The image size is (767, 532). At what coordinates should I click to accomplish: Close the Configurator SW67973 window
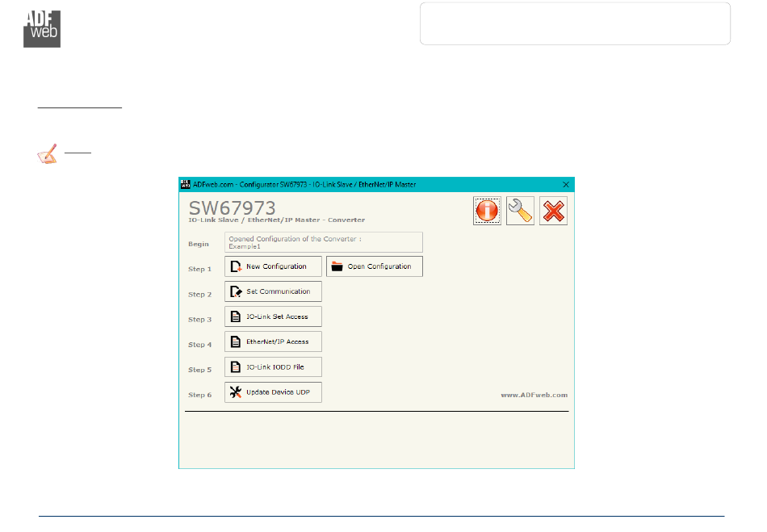[564, 185]
